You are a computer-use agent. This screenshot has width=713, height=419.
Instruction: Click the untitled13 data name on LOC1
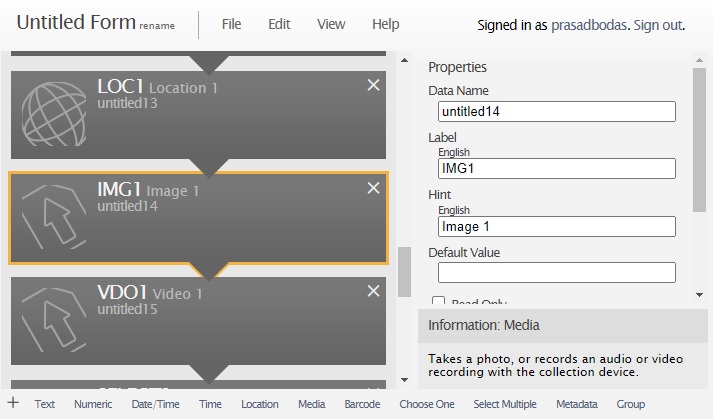tap(127, 103)
